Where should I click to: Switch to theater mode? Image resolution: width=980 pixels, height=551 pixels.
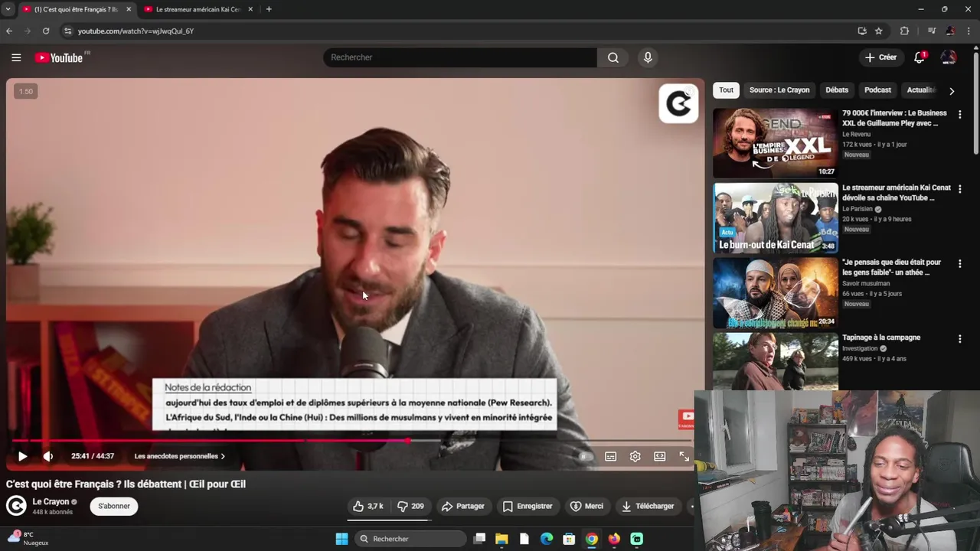pos(659,457)
